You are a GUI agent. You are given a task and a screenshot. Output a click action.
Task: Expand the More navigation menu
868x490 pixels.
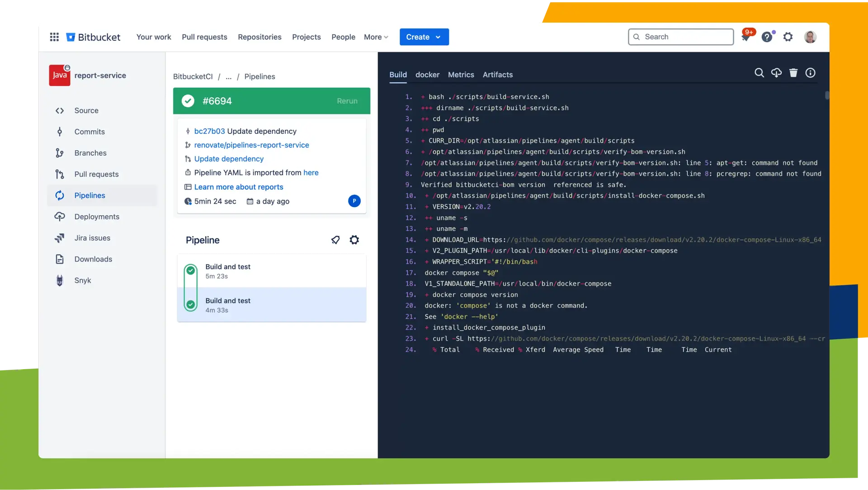[x=376, y=37]
